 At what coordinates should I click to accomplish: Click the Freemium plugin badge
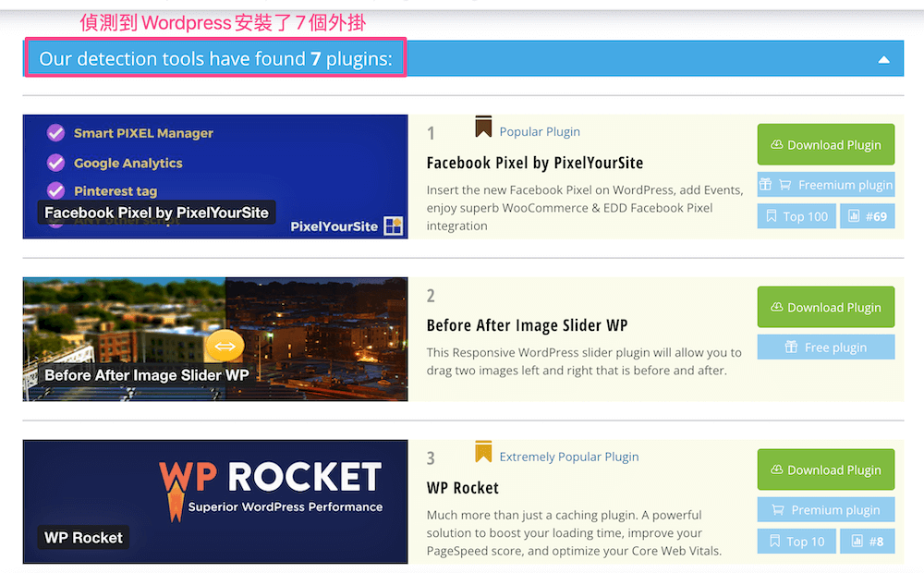825,185
